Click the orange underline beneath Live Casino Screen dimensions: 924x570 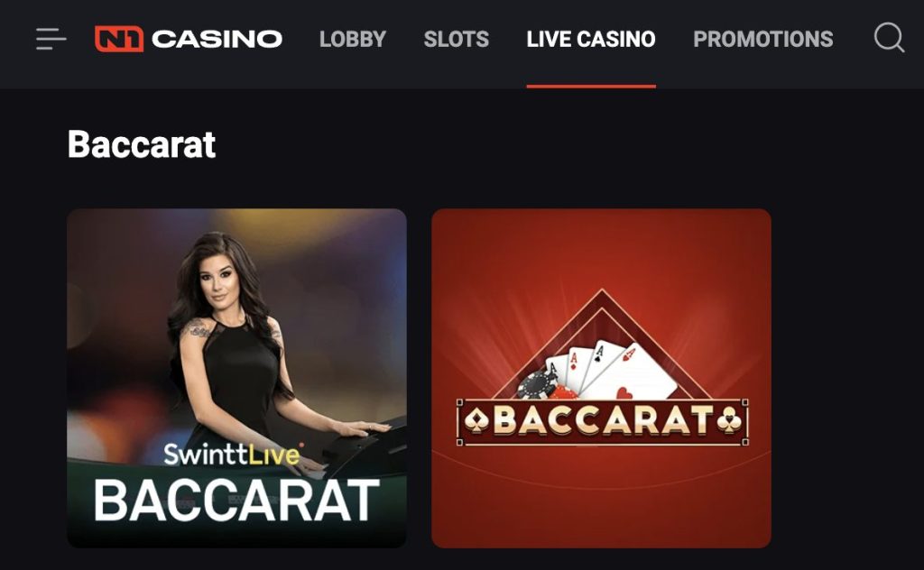591,86
